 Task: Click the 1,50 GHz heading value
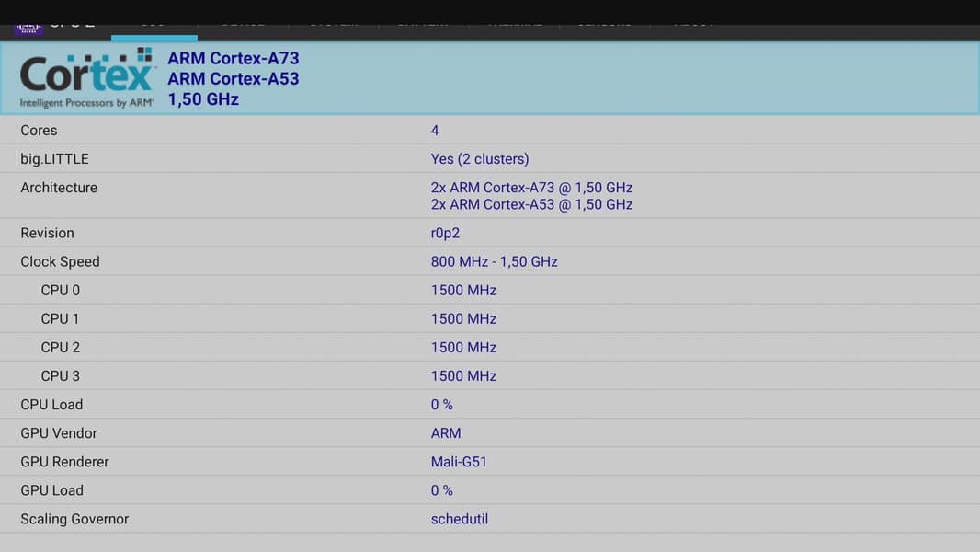(x=203, y=99)
